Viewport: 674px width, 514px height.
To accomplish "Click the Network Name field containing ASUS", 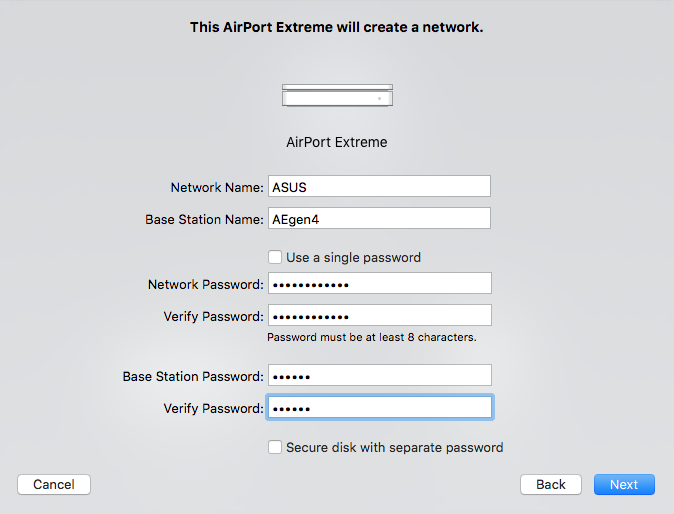I will click(379, 186).
